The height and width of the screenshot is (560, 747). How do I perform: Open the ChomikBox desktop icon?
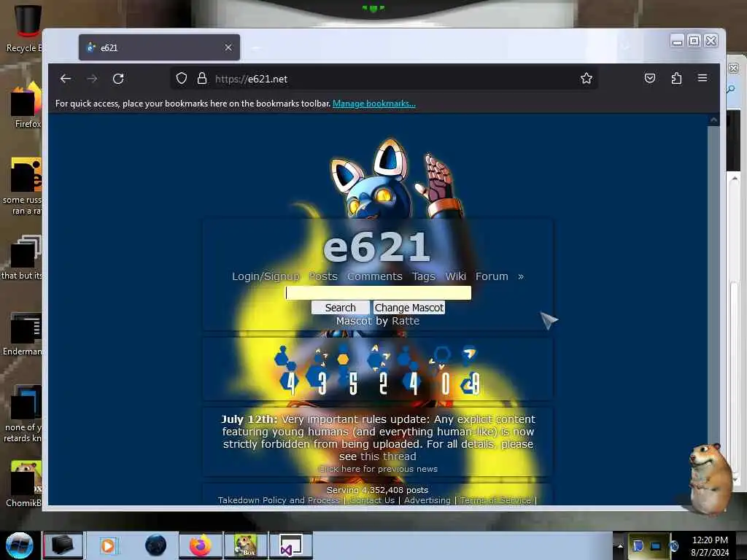tap(24, 484)
